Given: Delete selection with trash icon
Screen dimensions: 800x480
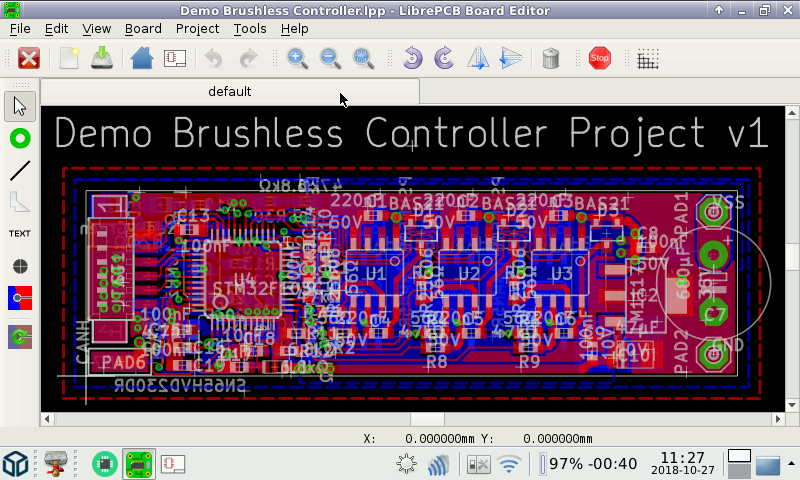Looking at the screenshot, I should tap(551, 58).
